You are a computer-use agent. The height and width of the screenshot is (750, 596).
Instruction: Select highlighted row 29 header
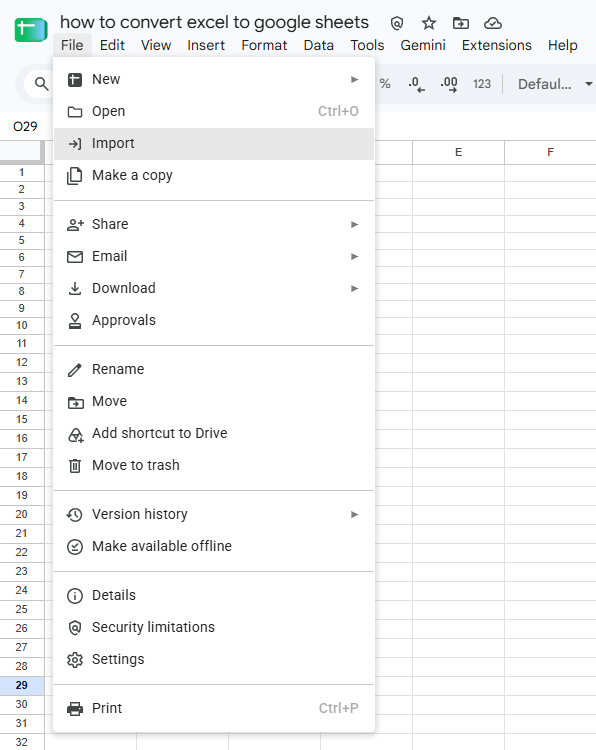tap(22, 685)
